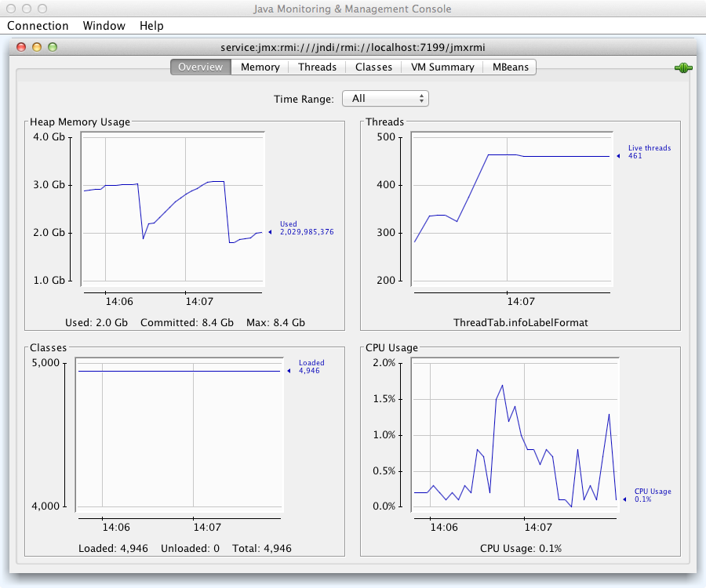Click the Used 2,029,985,376 value label
This screenshot has height=588, width=706.
point(307,228)
